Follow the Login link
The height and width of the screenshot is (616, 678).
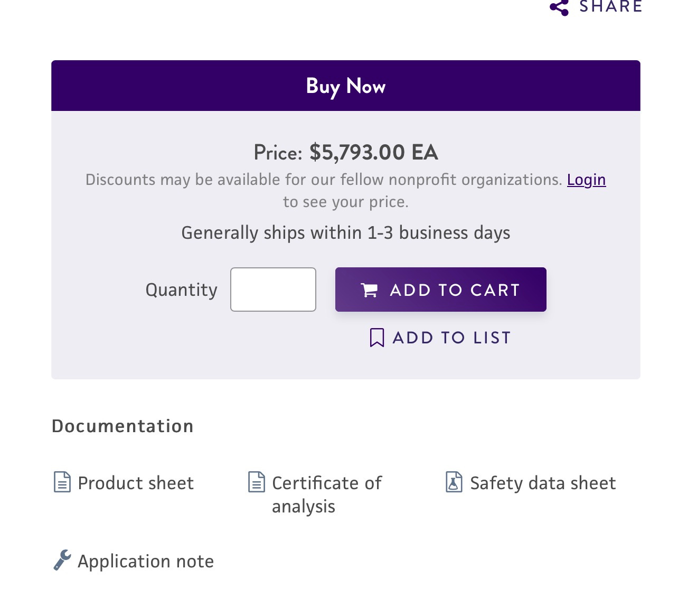point(586,180)
